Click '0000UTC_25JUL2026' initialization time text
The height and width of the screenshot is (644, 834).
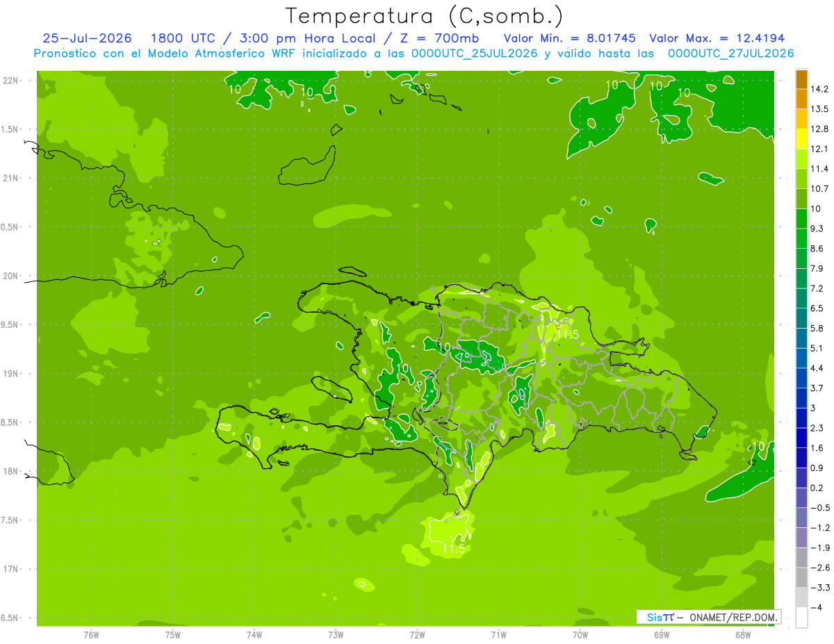[475, 53]
